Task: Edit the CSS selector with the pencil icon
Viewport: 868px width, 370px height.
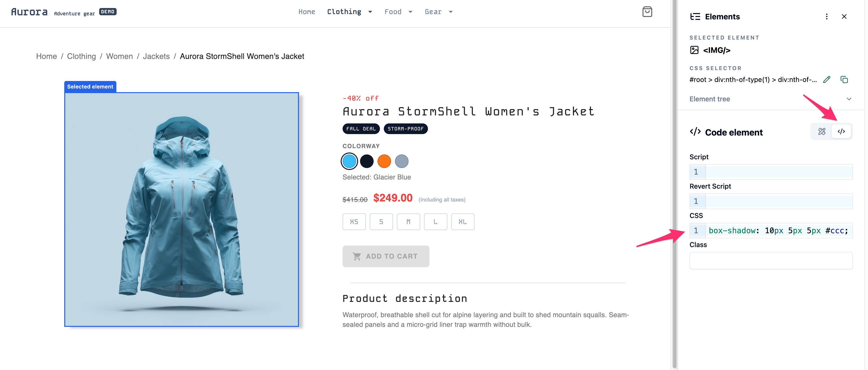Action: coord(827,80)
